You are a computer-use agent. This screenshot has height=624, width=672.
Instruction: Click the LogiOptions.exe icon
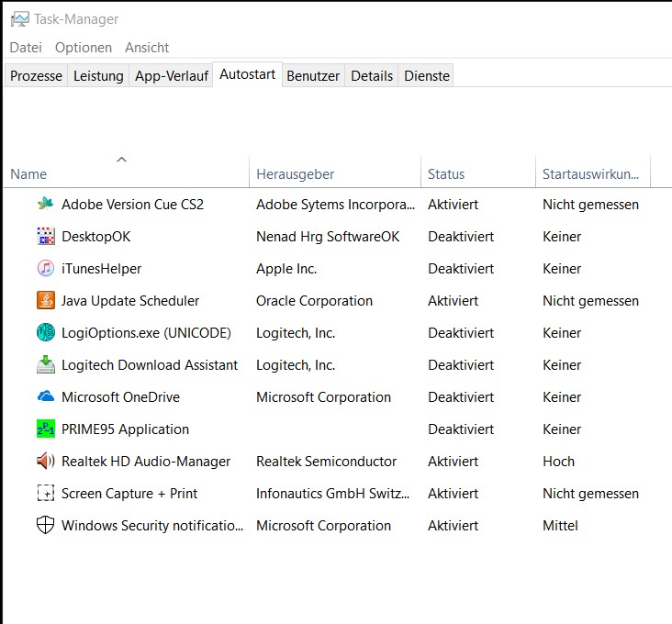coord(46,332)
